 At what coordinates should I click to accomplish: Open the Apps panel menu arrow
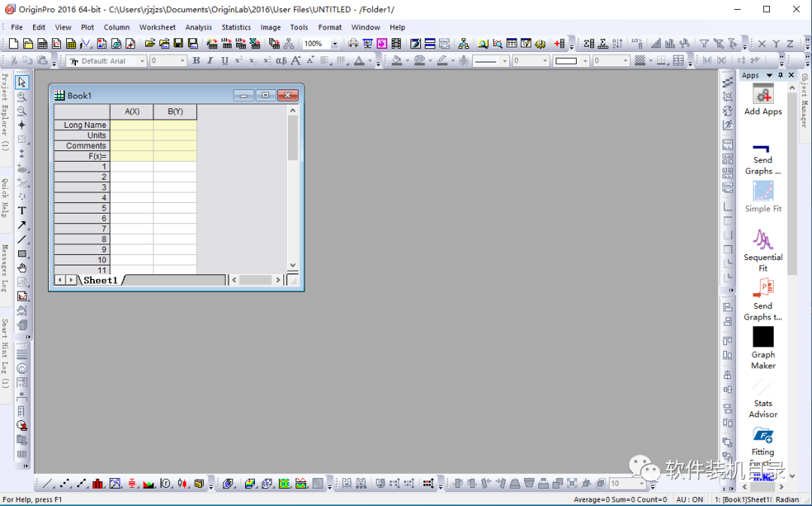(770, 76)
